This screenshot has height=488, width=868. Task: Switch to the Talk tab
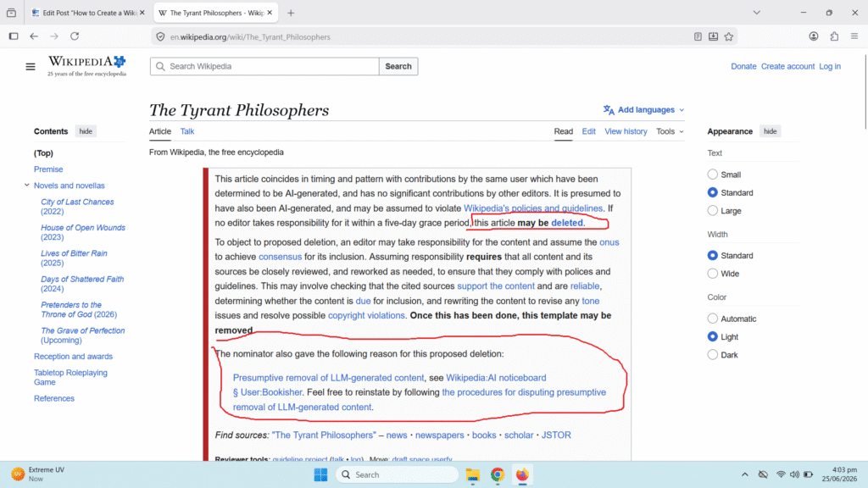pyautogui.click(x=187, y=131)
